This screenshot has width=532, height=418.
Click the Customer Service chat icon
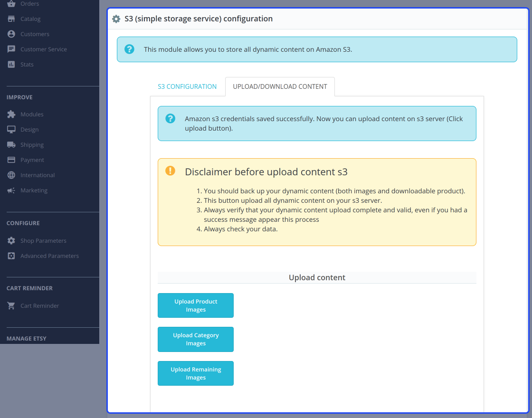point(11,49)
